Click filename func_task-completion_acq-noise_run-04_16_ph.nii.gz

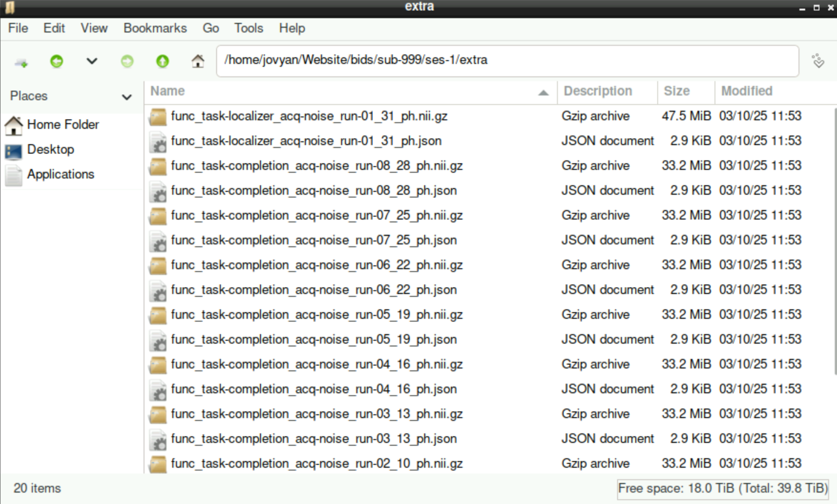pos(317,365)
